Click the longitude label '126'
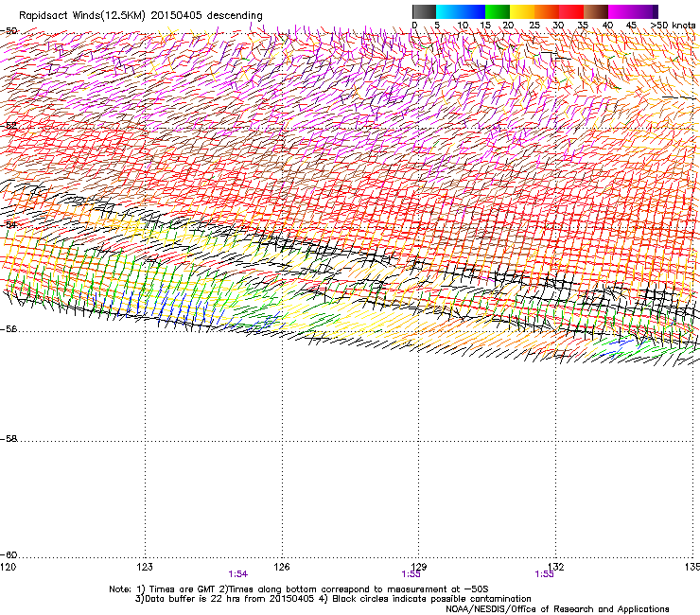The image size is (700, 615). coord(282,567)
